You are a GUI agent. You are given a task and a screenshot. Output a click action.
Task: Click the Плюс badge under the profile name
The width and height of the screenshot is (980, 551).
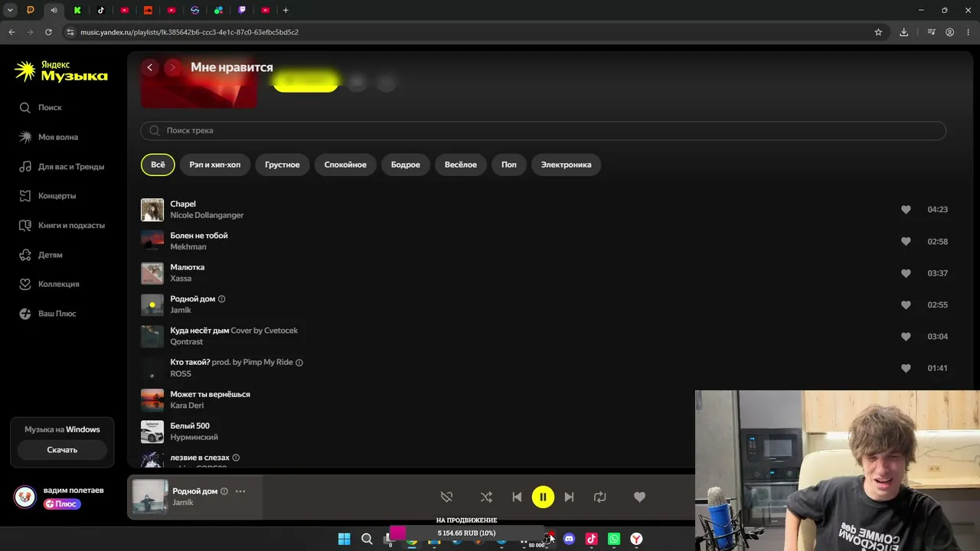(62, 504)
